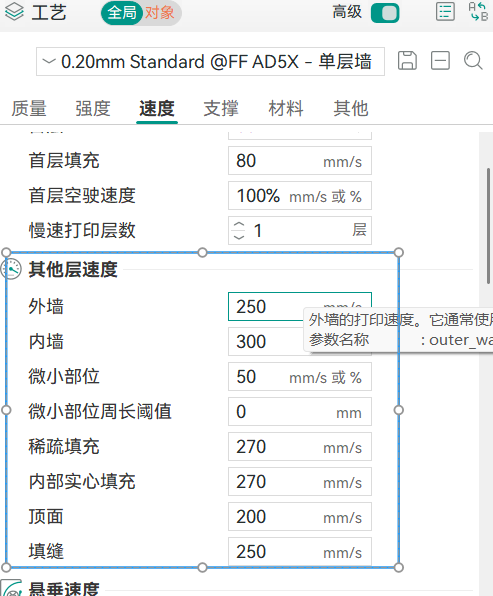Open the 0.20mm Standard preset dropdown
This screenshot has height=596, width=493.
coord(210,62)
